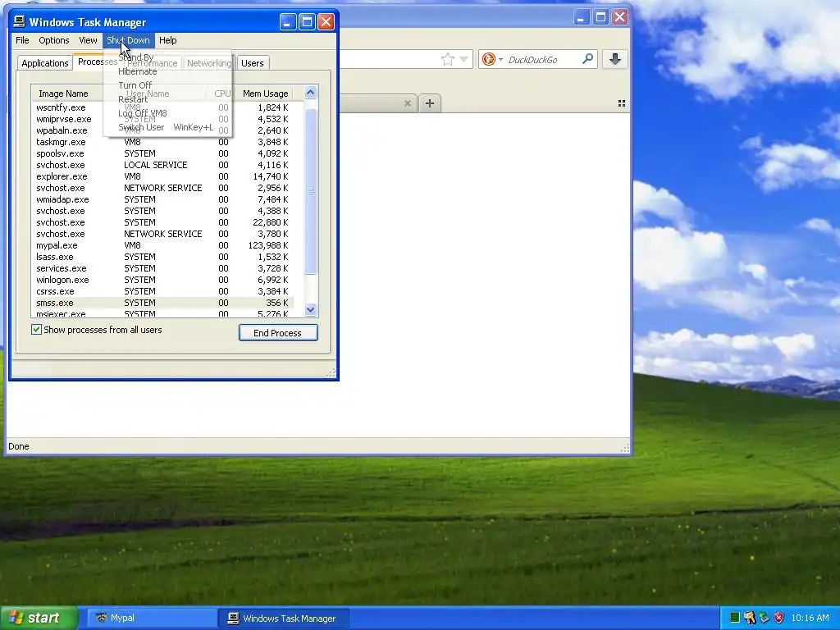Click the green CPU usage tray icon
The image size is (840, 630).
(x=735, y=618)
